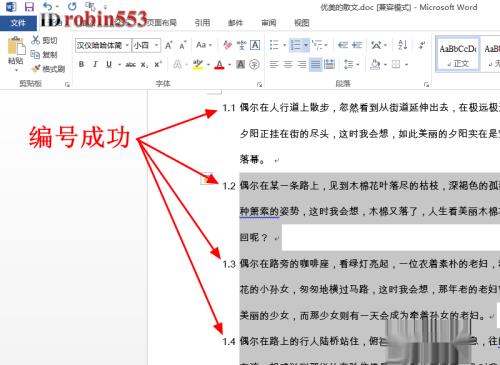Toggle bold formatting
Image resolution: width=500 pixels, height=365 pixels.
[81, 64]
